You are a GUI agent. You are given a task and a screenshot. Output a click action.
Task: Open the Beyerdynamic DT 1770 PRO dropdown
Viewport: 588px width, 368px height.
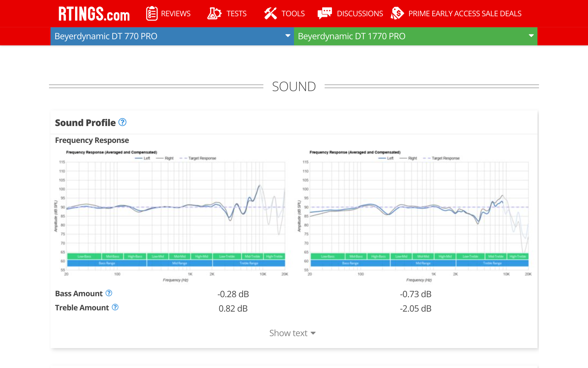416,36
